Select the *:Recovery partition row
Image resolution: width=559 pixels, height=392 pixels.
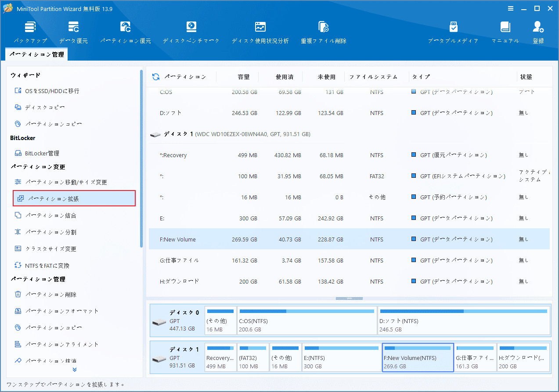pyautogui.click(x=349, y=155)
